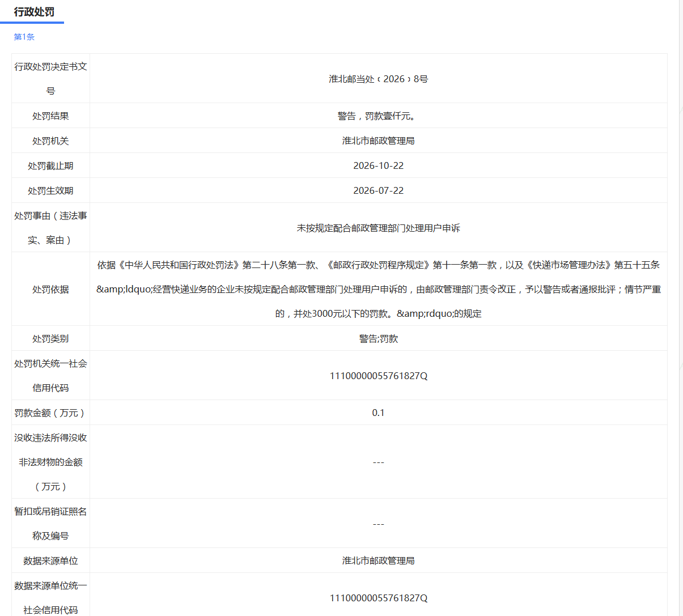Select 淮北市邮政管理局 in the 数据来源单位 row
This screenshot has height=616, width=683.
coord(378,560)
